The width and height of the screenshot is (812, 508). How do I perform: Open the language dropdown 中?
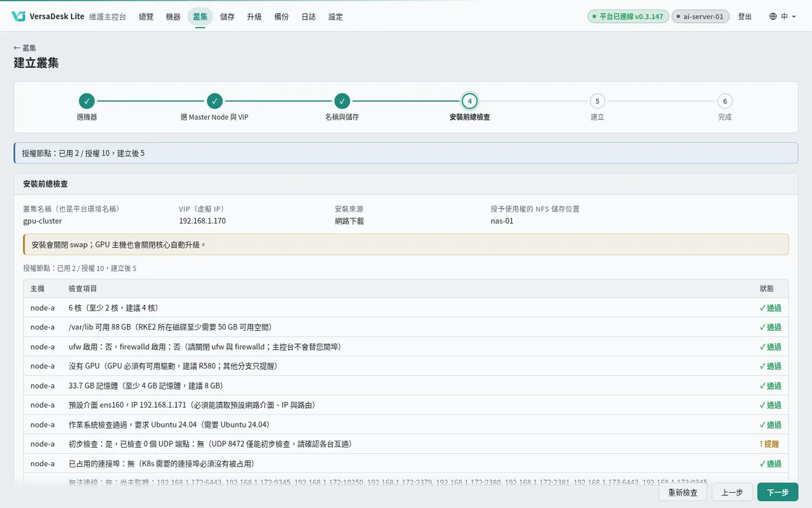click(x=782, y=17)
